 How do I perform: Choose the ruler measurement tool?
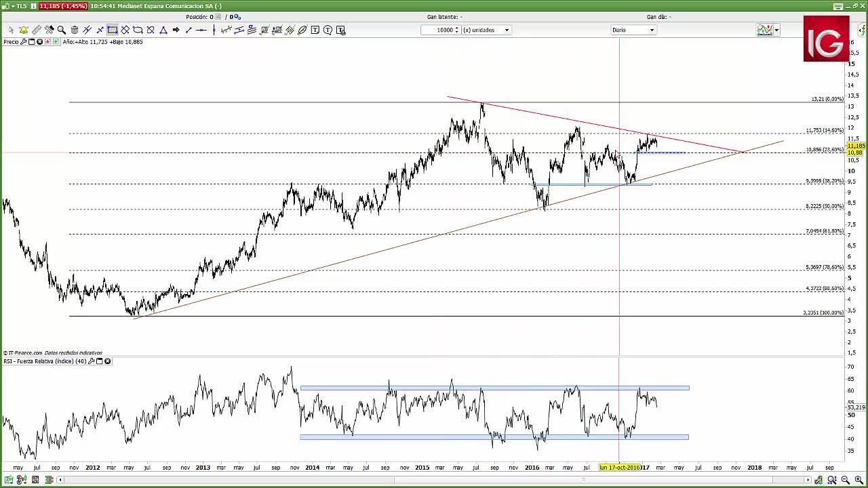coord(37,30)
